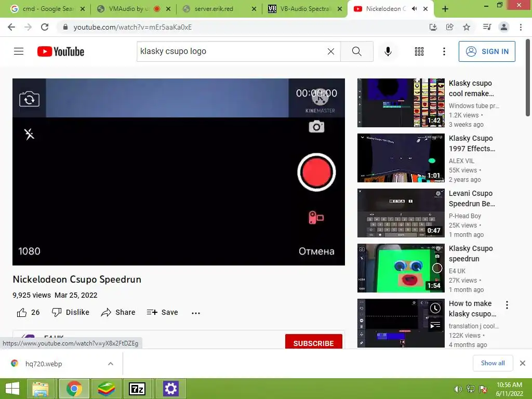Click Show all downloads

pos(493,363)
